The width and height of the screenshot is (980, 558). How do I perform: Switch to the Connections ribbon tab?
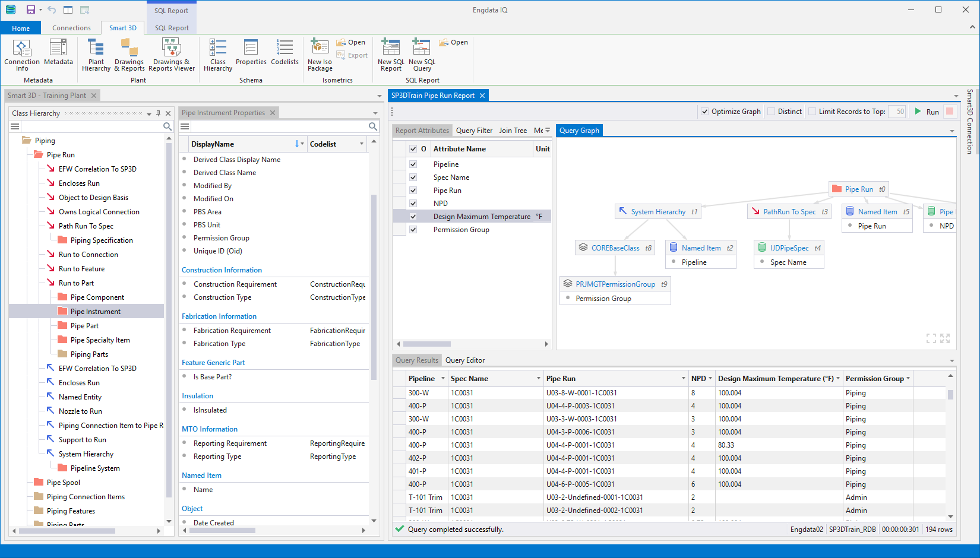pyautogui.click(x=71, y=28)
